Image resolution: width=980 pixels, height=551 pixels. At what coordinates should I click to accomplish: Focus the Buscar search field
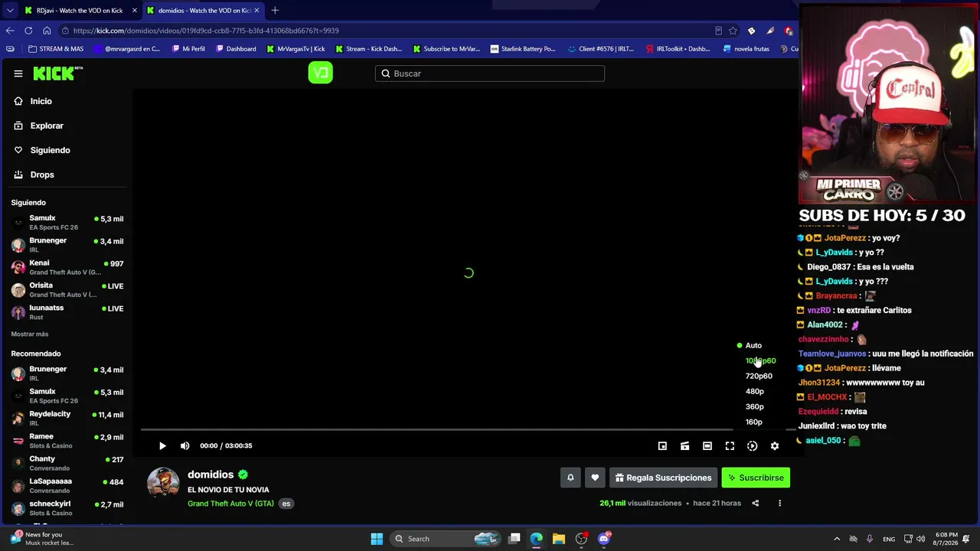(490, 73)
